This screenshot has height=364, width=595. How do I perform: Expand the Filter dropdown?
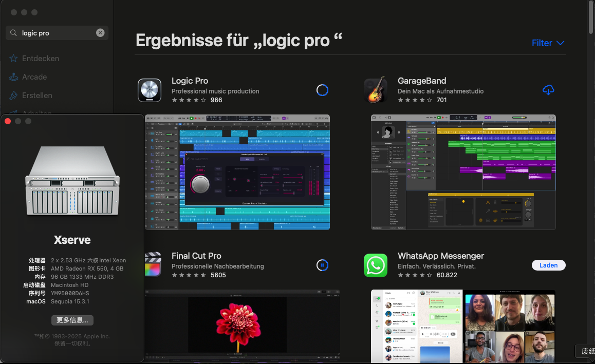[x=548, y=43]
